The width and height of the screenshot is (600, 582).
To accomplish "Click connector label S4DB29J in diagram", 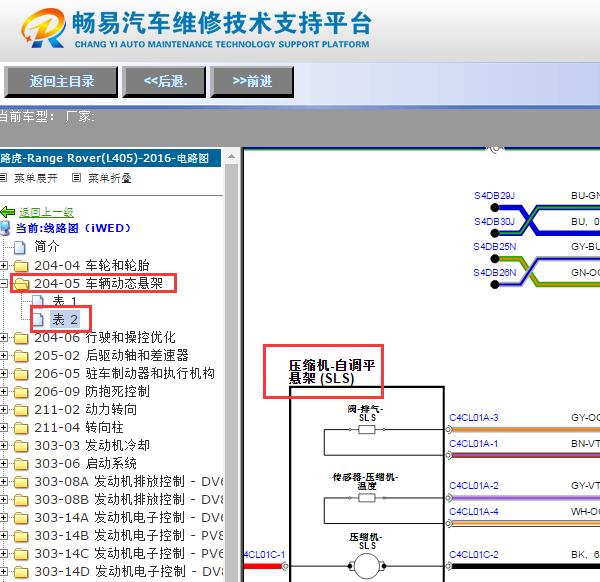I will (x=494, y=196).
